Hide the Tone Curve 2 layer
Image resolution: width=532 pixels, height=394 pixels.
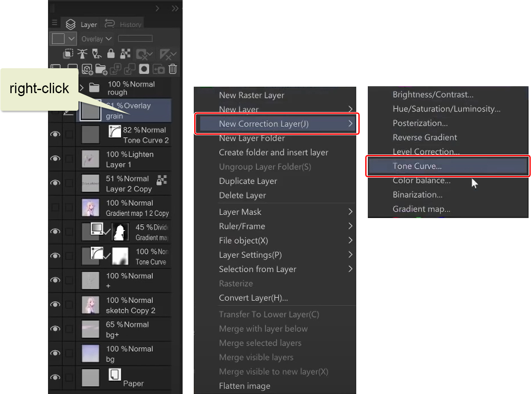pyautogui.click(x=55, y=135)
